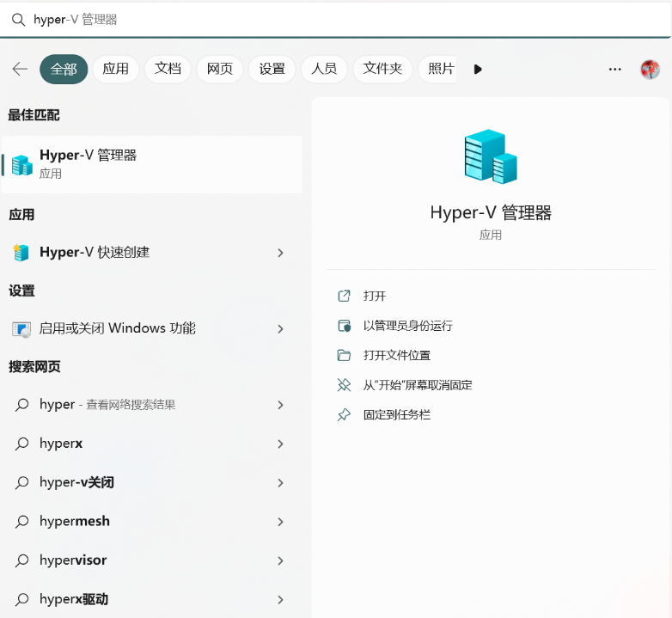This screenshot has width=672, height=618.
Task: Click the large Hyper-V 管理器 preview icon
Action: (491, 156)
